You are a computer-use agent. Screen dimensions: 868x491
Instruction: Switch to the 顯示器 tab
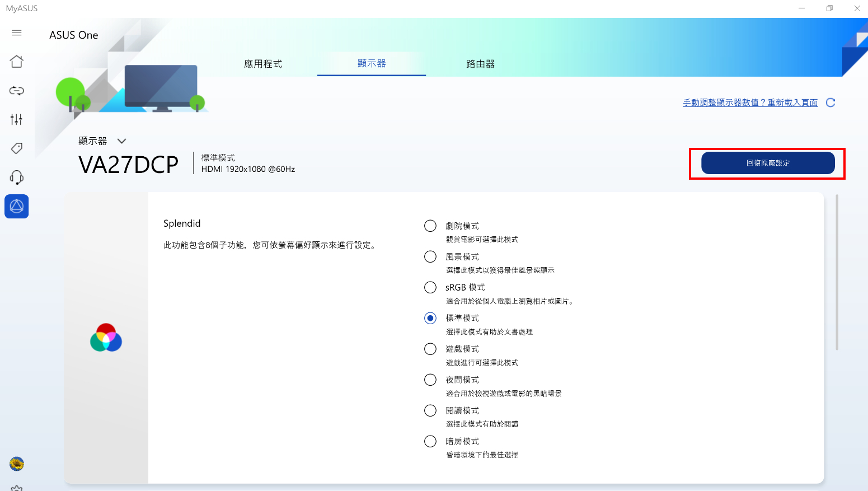point(372,63)
